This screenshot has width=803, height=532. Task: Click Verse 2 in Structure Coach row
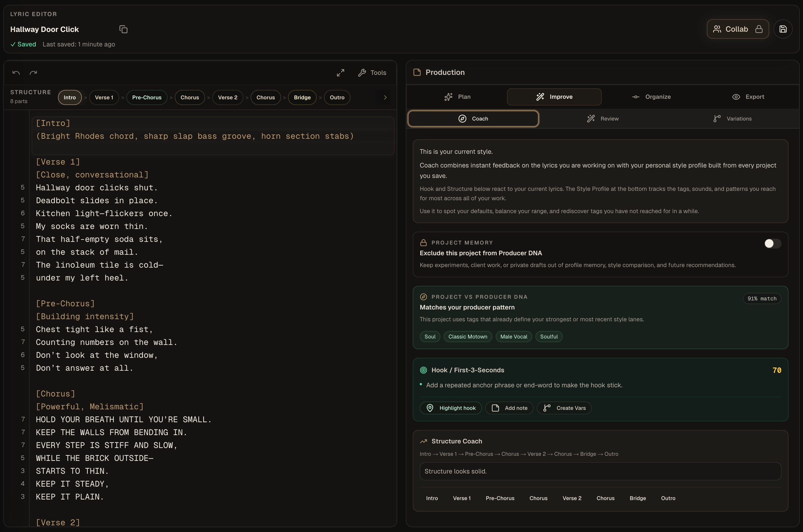[572, 498]
